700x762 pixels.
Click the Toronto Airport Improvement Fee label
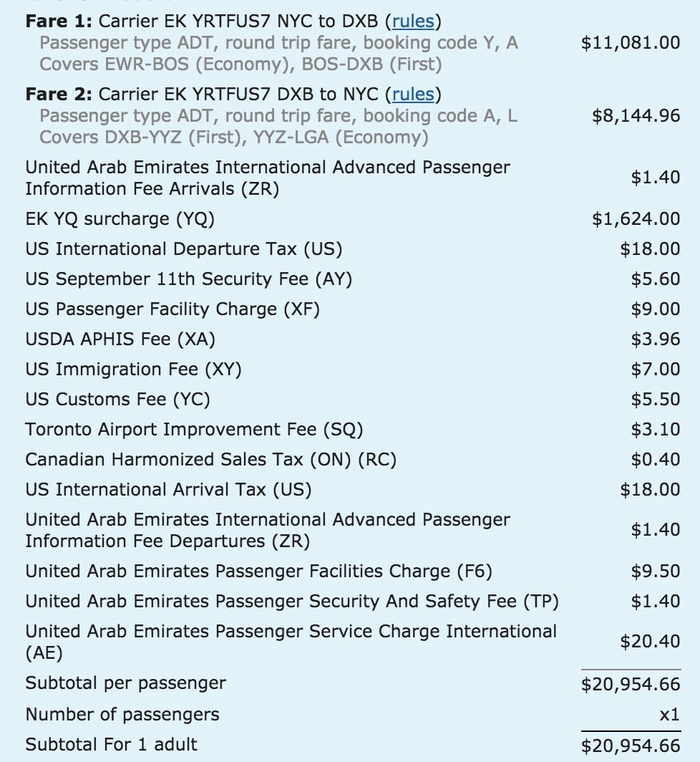194,430
